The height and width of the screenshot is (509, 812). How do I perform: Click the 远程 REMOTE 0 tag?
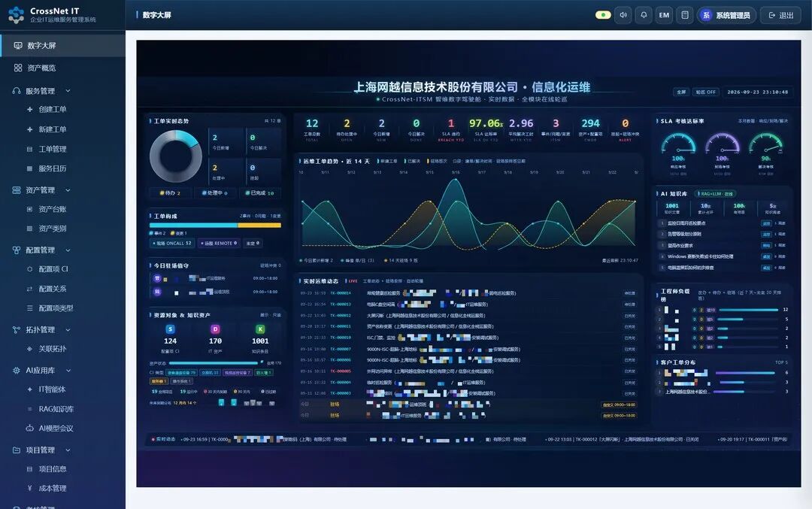point(219,243)
